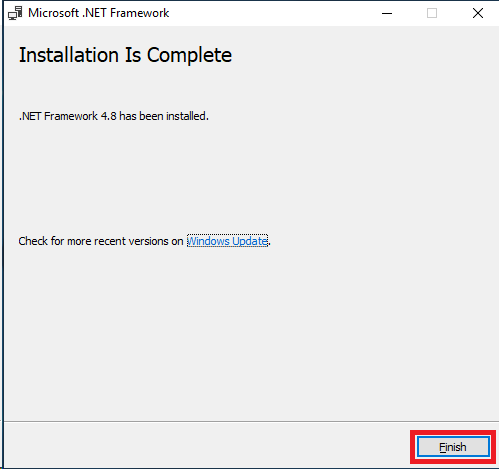Click the word "Complete" in the heading
This screenshot has width=499, height=469.
point(189,55)
